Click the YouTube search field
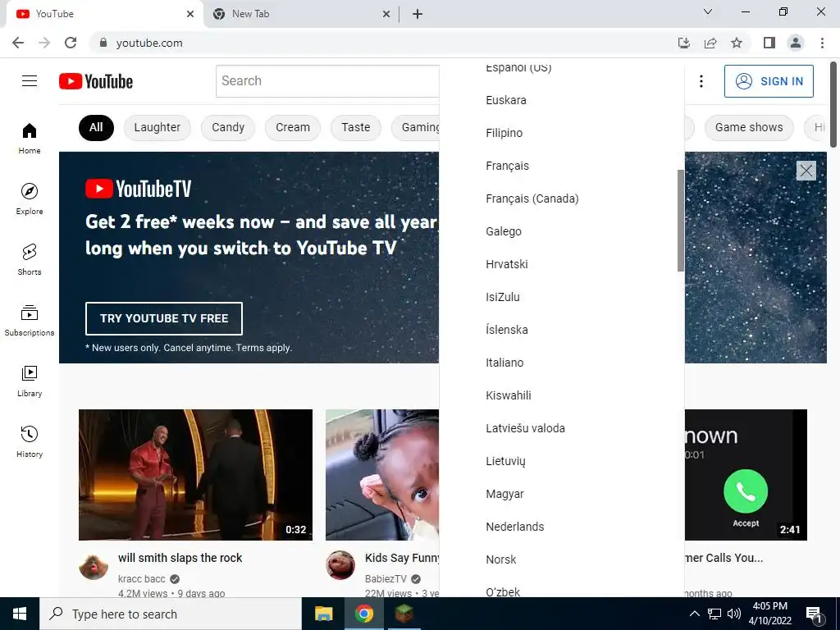Screen dimensions: 840x630 click(x=327, y=81)
